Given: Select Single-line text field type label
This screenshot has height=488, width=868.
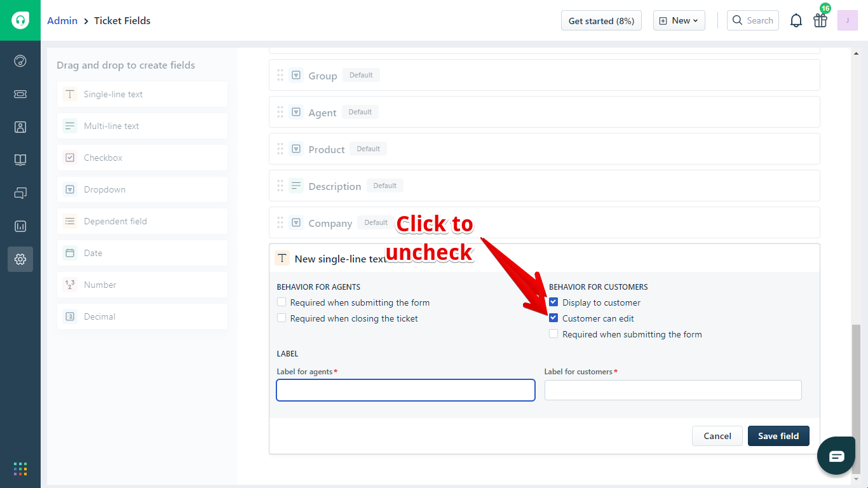Looking at the screenshot, I should [x=113, y=94].
